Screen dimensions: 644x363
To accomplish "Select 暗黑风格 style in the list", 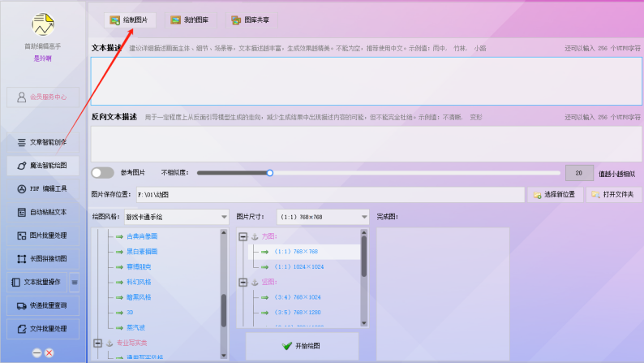I will point(139,297).
